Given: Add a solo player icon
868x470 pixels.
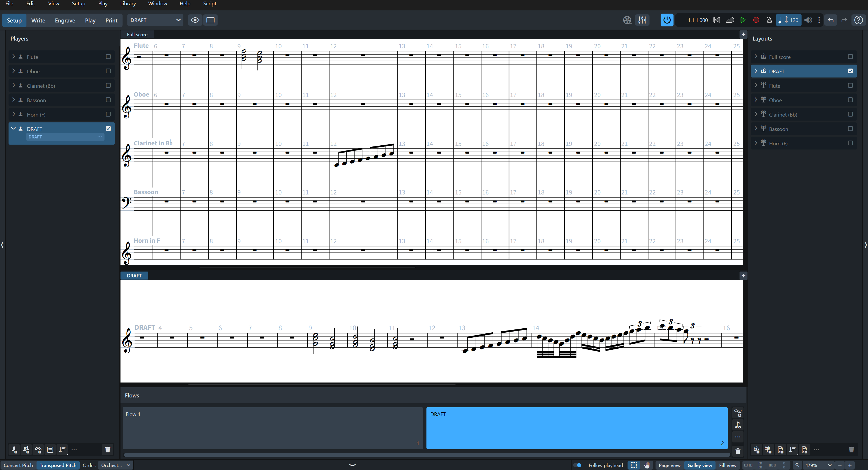Looking at the screenshot, I should (x=14, y=449).
